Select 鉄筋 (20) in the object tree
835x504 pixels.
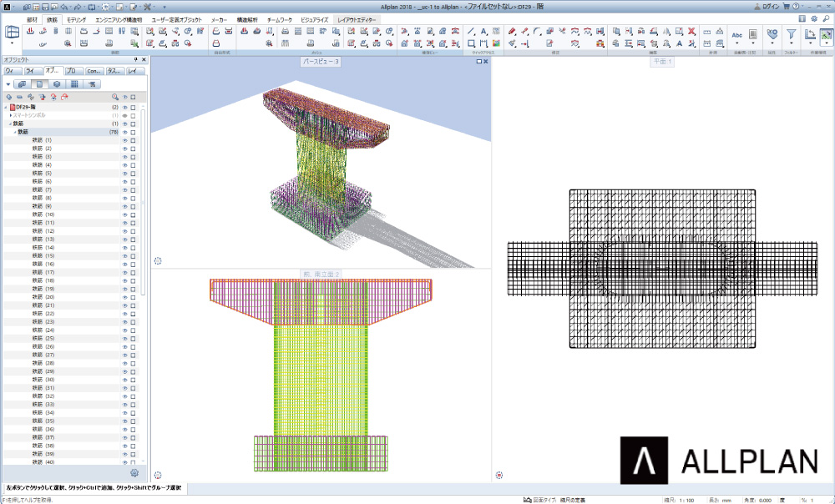tap(43, 297)
